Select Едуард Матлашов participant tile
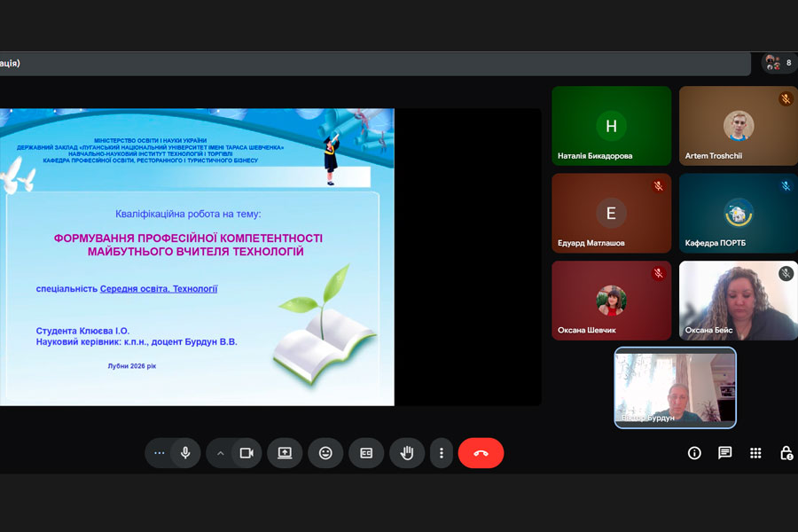 611,214
